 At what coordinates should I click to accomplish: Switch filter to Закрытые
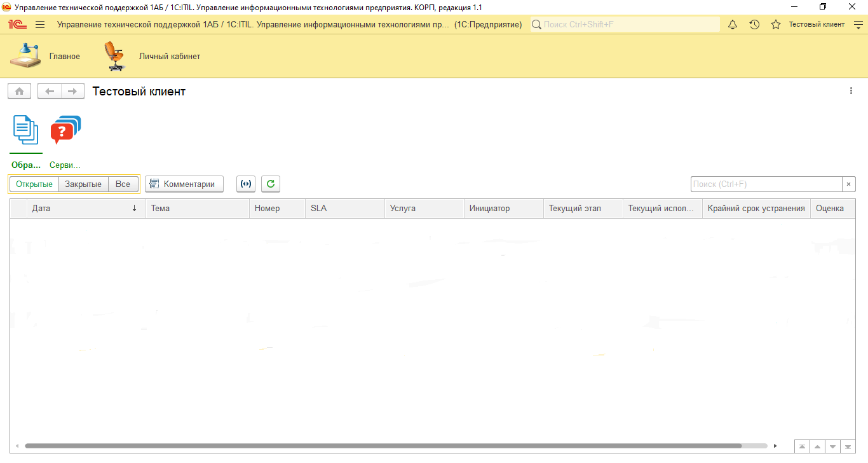[83, 184]
